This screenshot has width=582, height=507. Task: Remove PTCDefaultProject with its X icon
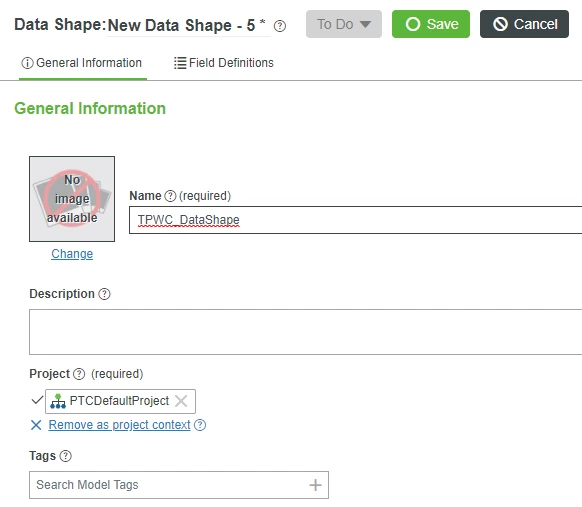[181, 401]
